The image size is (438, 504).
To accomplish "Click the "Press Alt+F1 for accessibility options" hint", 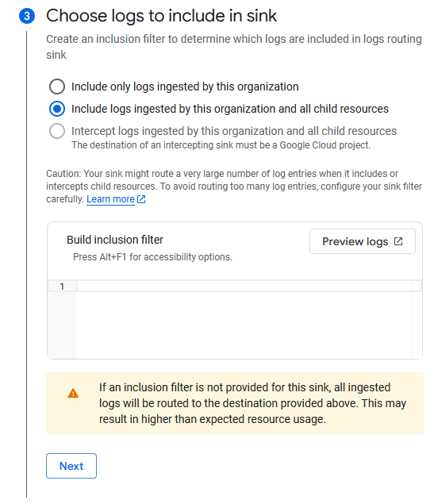I will point(152,257).
